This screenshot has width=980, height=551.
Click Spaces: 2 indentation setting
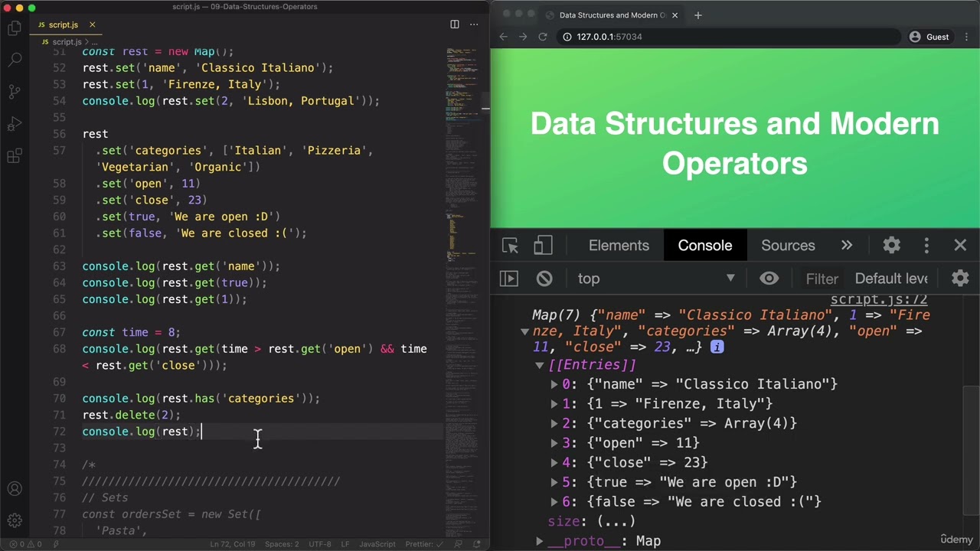(282, 544)
